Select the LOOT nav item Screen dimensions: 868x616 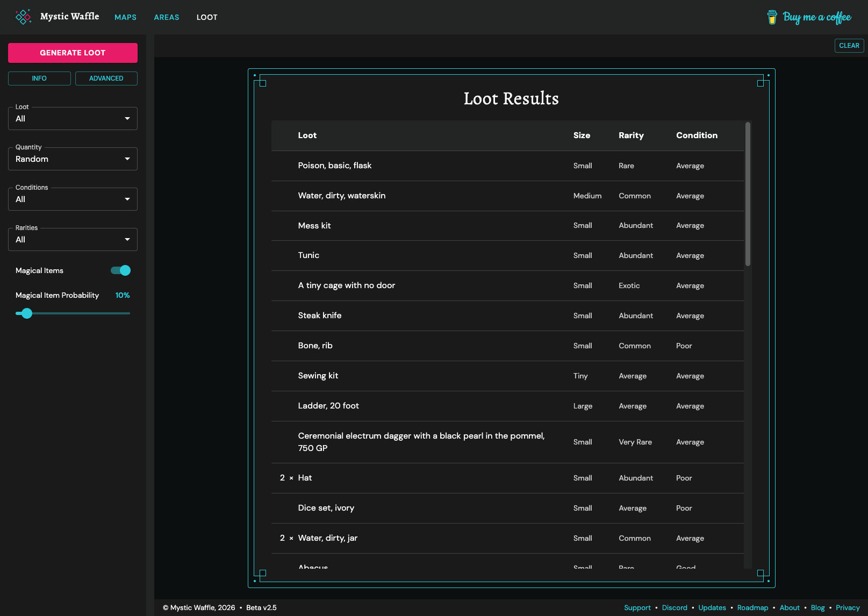coord(207,17)
